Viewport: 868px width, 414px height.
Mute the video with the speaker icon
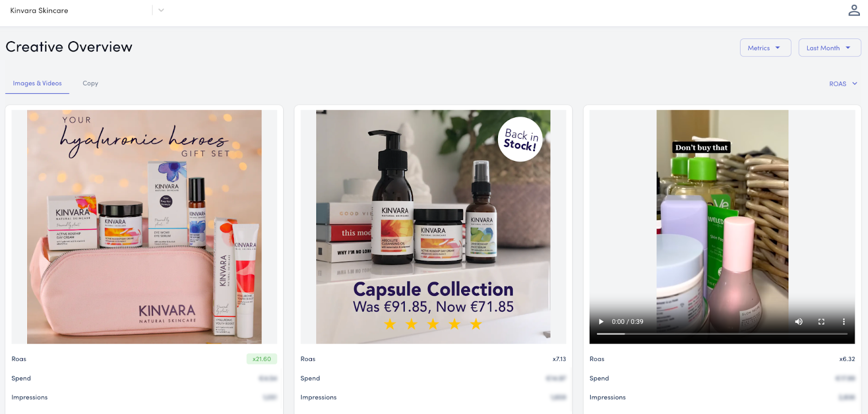[799, 321]
